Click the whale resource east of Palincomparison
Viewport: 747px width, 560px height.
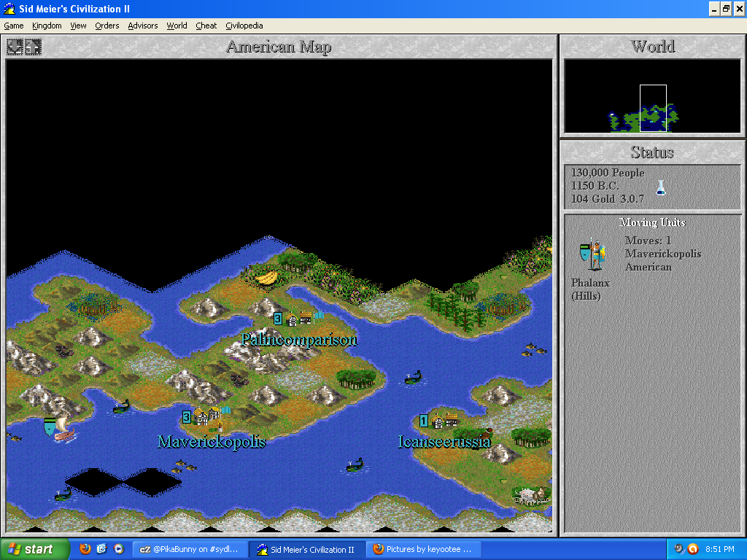pyautogui.click(x=414, y=378)
